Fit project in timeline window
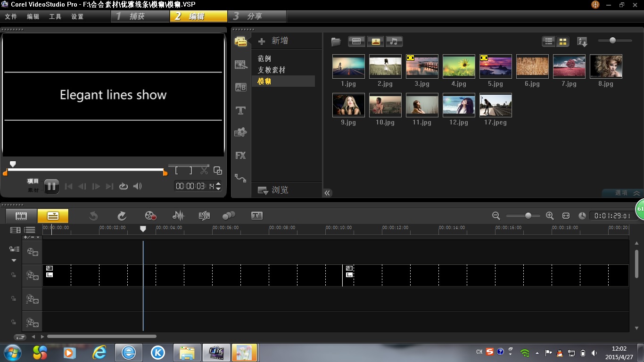This screenshot has width=644, height=362. pyautogui.click(x=566, y=215)
